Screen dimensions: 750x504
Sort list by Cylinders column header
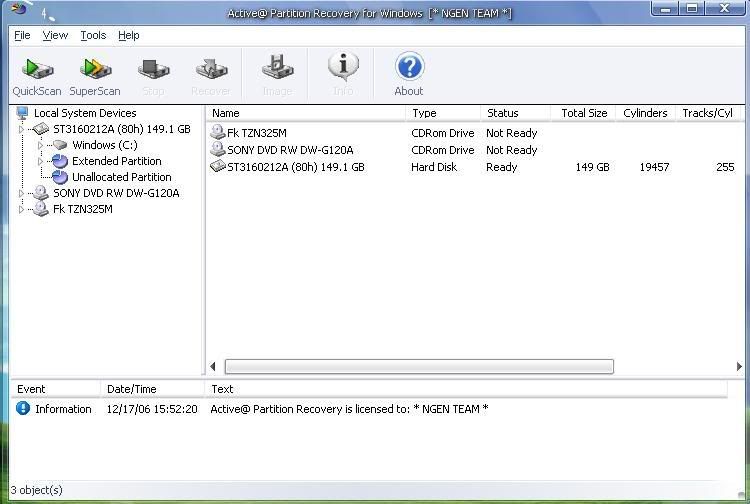(x=645, y=113)
